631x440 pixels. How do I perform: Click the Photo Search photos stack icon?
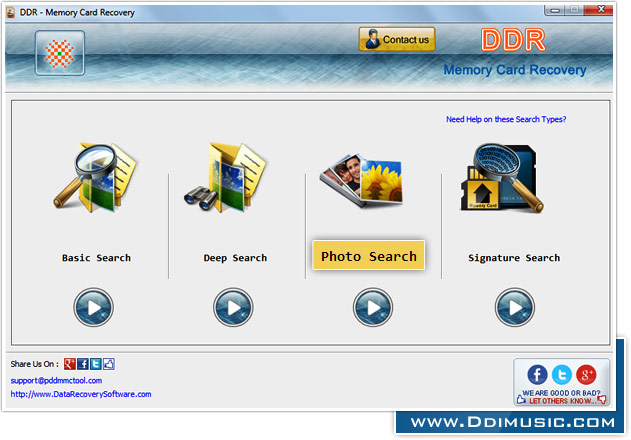(362, 180)
